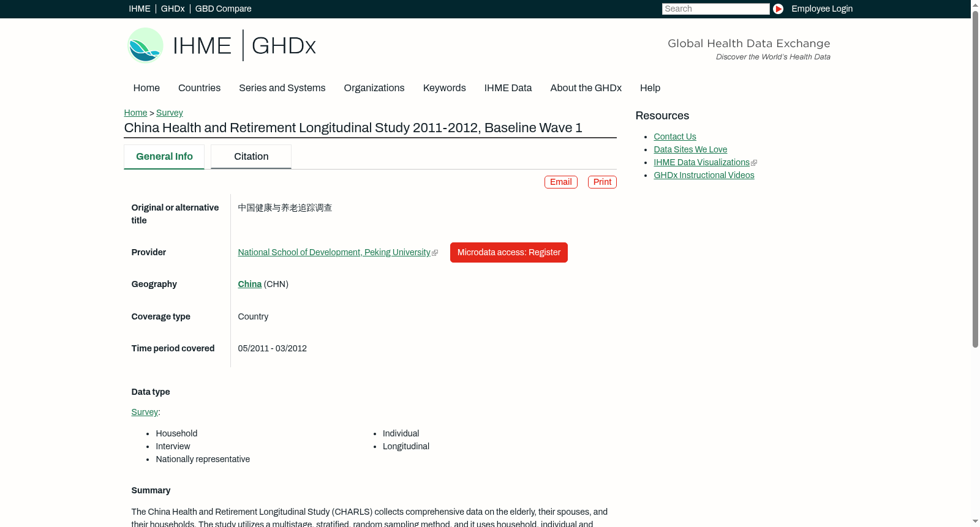Viewport: 980px width, 527px height.
Task: Click external link icon next to Peking University
Action: click(435, 253)
